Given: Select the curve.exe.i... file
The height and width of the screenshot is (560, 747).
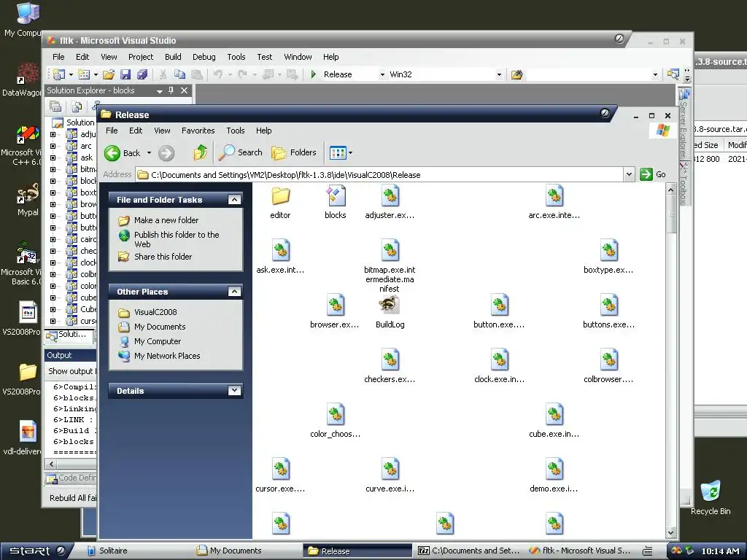Looking at the screenshot, I should coord(390,476).
